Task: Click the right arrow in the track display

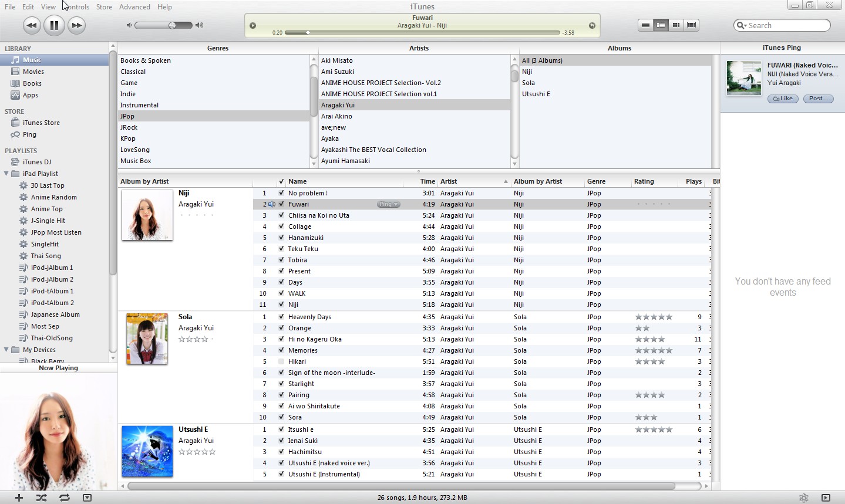Action: (x=592, y=25)
